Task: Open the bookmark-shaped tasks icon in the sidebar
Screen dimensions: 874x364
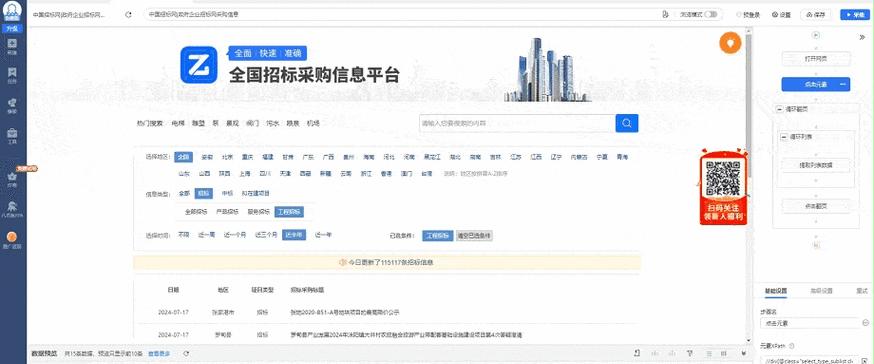Action: tap(12, 72)
